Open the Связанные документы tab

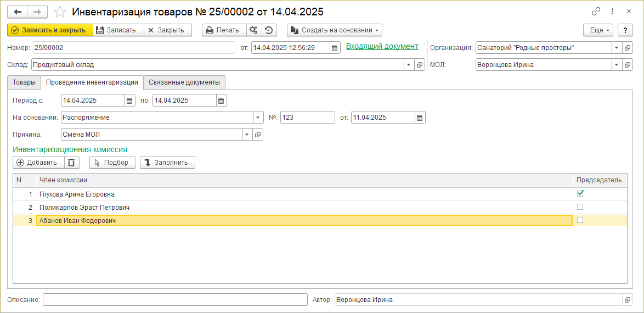click(x=184, y=82)
